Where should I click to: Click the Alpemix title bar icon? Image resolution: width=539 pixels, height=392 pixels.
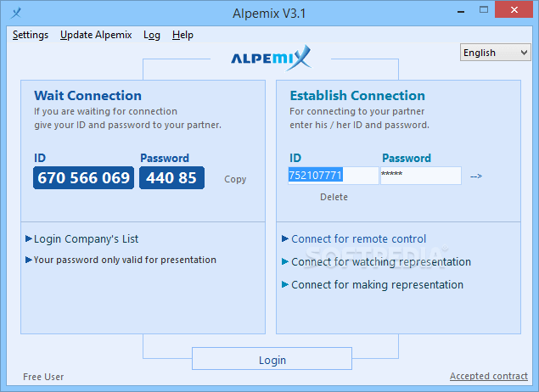16,14
